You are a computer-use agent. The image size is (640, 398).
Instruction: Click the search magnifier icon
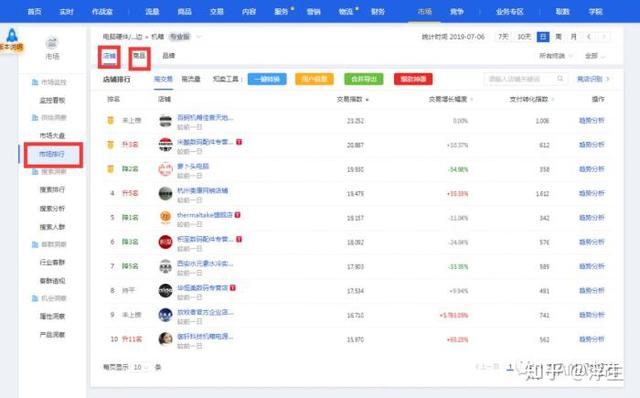[x=560, y=78]
